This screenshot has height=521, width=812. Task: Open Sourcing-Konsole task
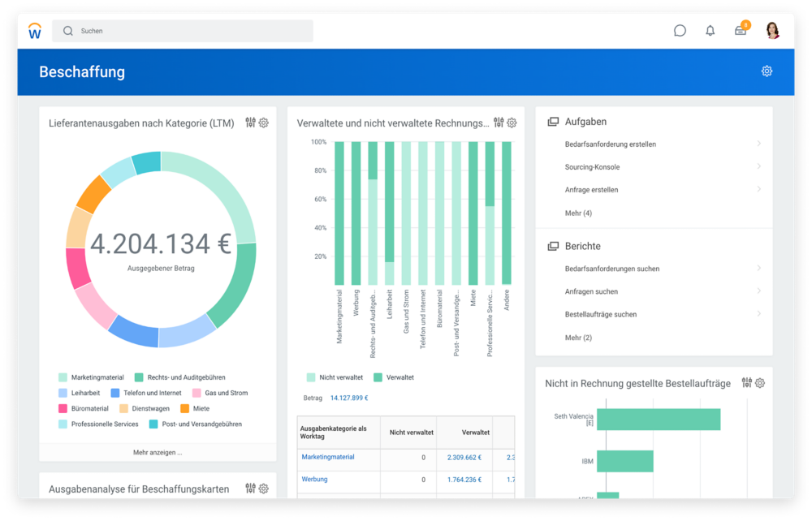coord(592,167)
